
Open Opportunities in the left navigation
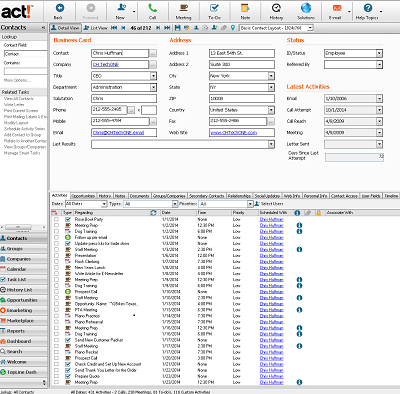click(23, 300)
